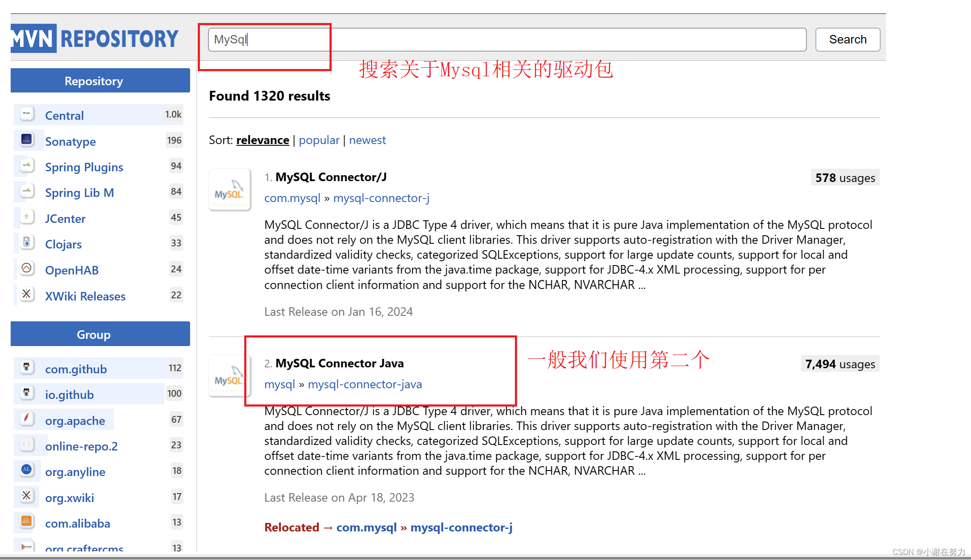This screenshot has width=971, height=560.
Task: Click in the MySql search field
Action: click(x=506, y=40)
